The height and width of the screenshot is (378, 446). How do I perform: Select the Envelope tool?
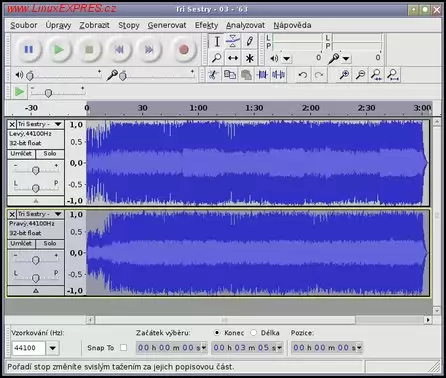[x=233, y=41]
